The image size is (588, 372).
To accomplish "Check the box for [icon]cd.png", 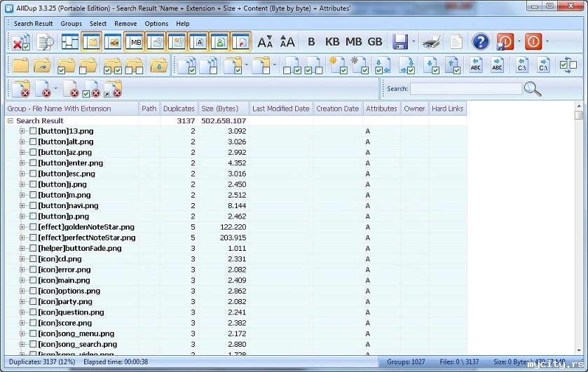I will click(33, 259).
